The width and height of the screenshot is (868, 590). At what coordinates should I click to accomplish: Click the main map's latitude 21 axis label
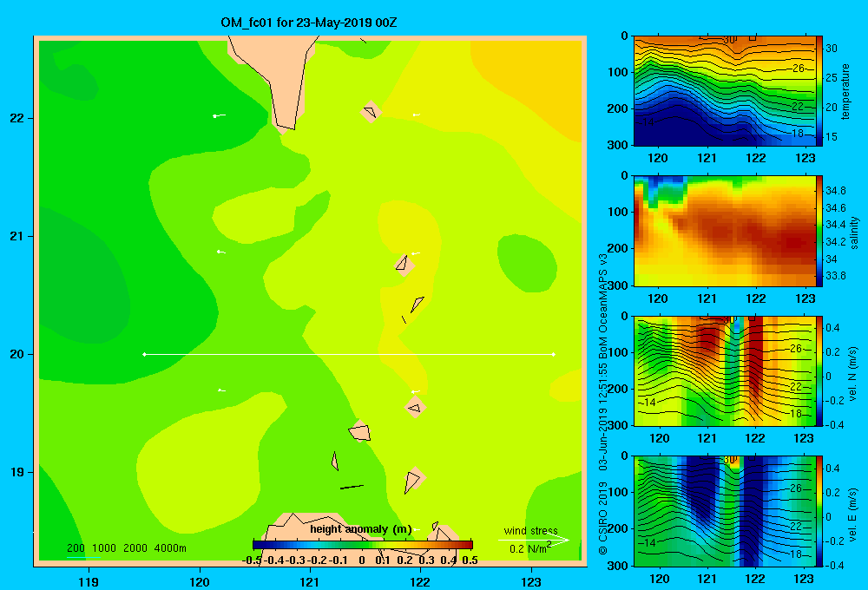click(x=16, y=236)
